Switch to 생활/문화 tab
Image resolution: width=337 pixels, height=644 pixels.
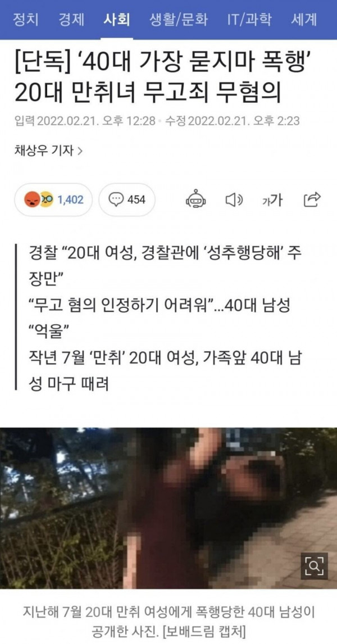pyautogui.click(x=177, y=19)
